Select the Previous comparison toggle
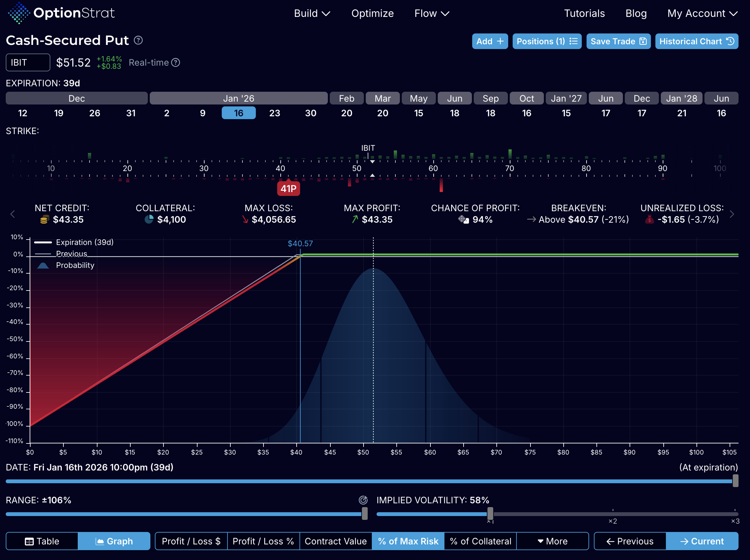750x560 pixels. coord(630,541)
